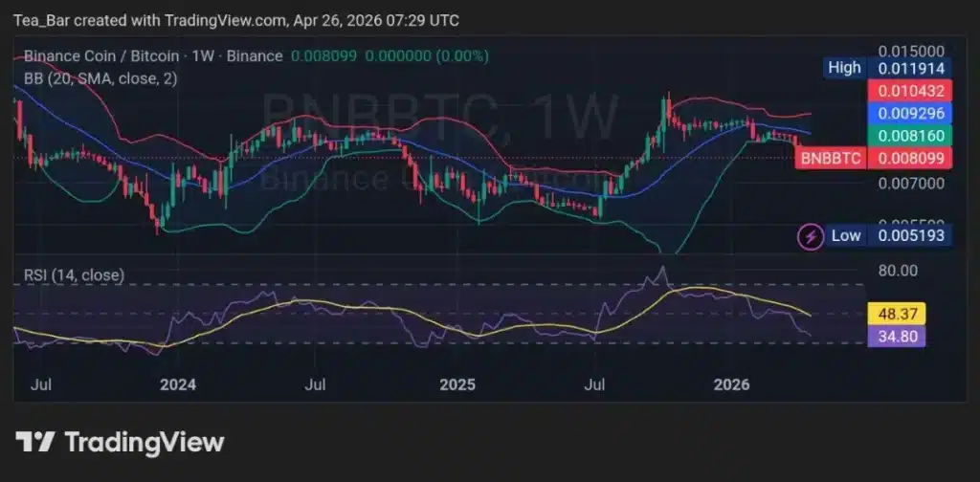Click the purple lightning bolt icon
The width and height of the screenshot is (980, 482).
point(811,236)
